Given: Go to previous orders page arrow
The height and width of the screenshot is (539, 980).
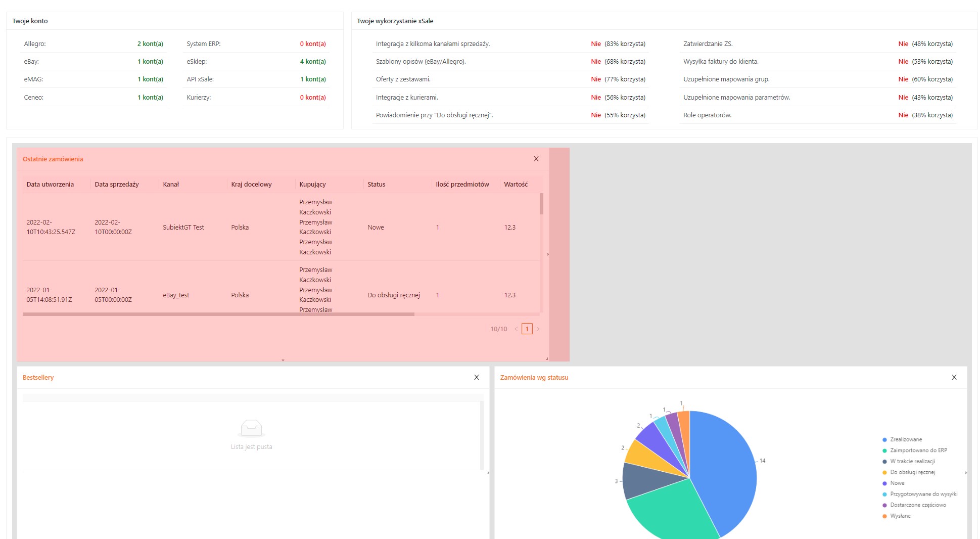Looking at the screenshot, I should (516, 329).
